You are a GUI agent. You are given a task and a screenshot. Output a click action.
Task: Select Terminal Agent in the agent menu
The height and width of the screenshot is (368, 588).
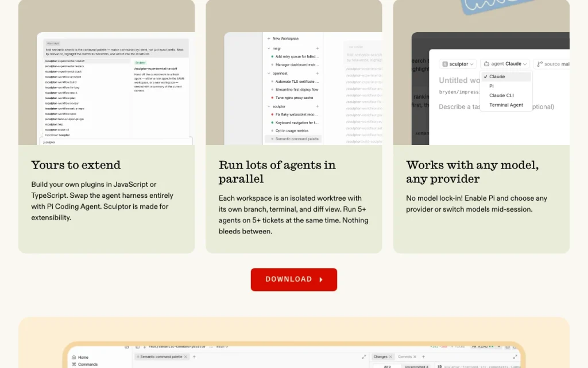506,105
